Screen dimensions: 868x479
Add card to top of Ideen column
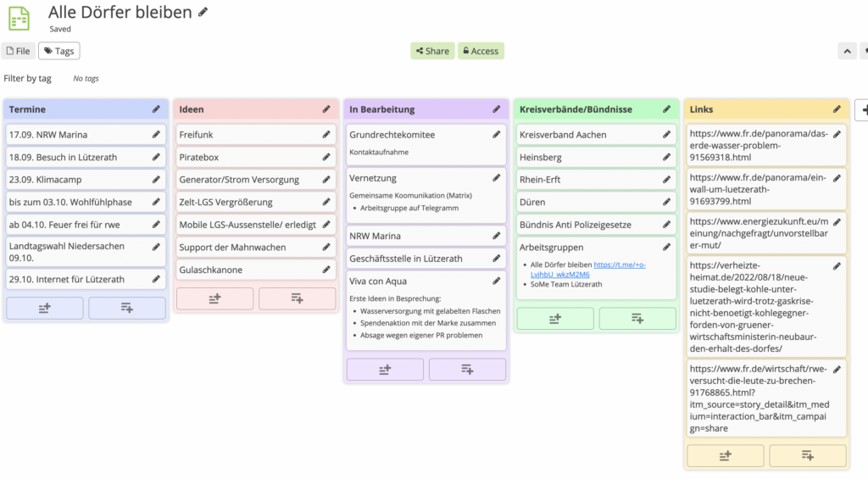pos(214,298)
